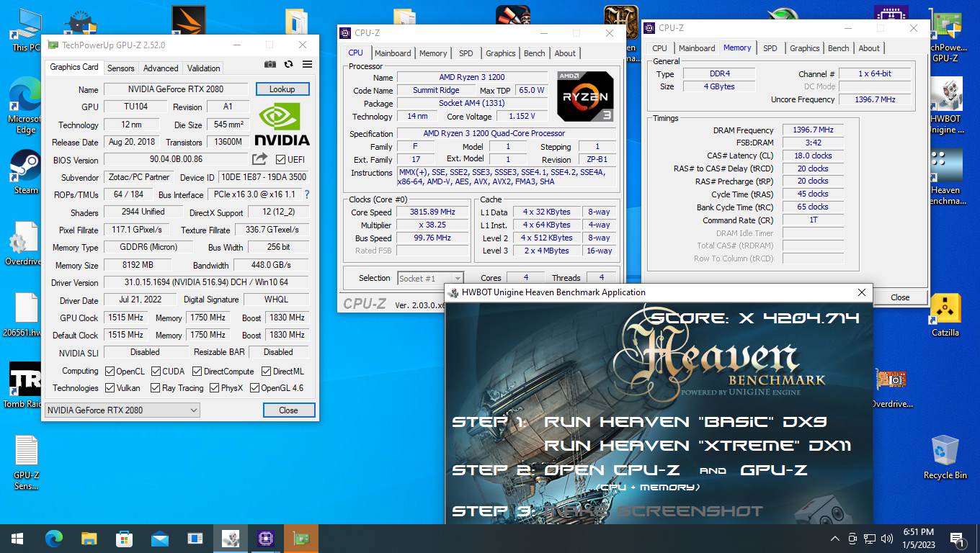Switch to the Advanced tab in GPU-Z
This screenshot has height=553, width=980.
click(161, 68)
